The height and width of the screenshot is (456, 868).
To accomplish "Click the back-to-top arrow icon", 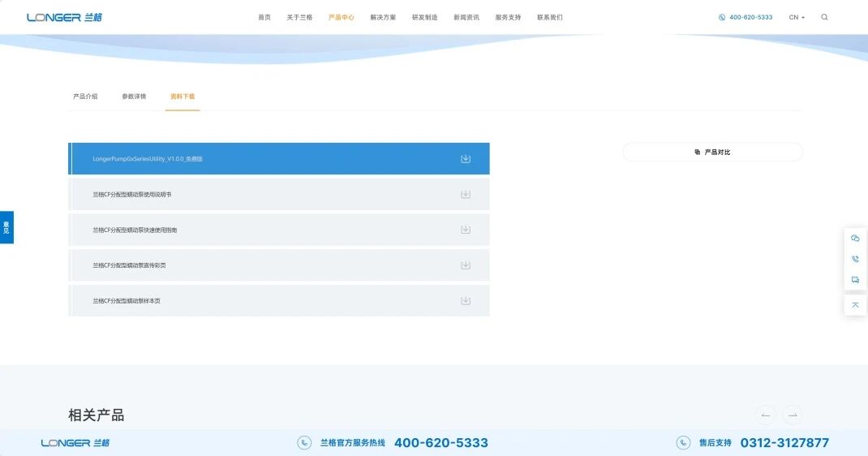I will 855,305.
